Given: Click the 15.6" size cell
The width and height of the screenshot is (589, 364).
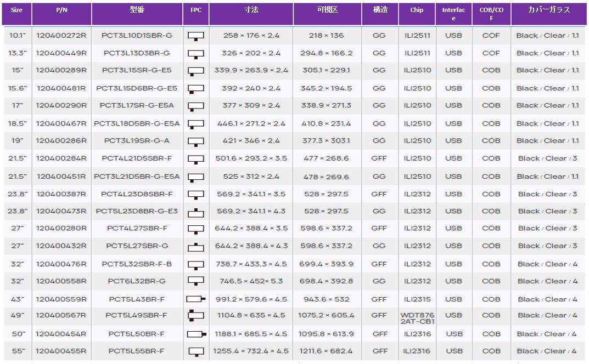Looking at the screenshot, I should [17, 89].
